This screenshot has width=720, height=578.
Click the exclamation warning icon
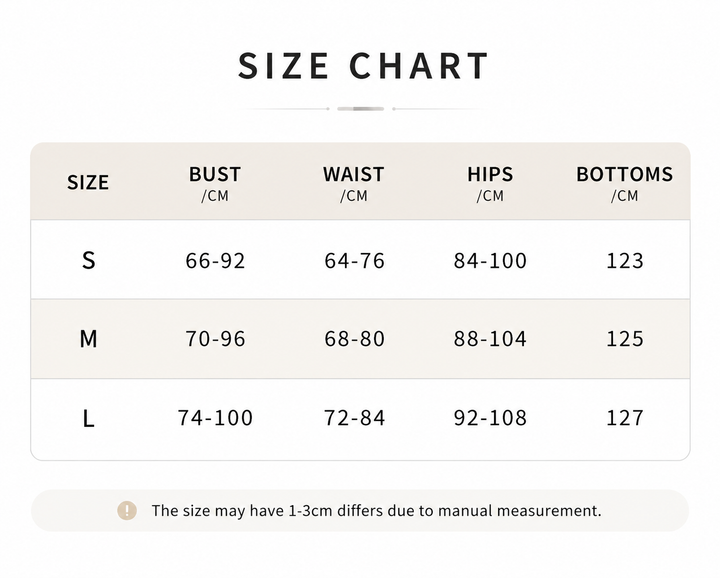(127, 510)
